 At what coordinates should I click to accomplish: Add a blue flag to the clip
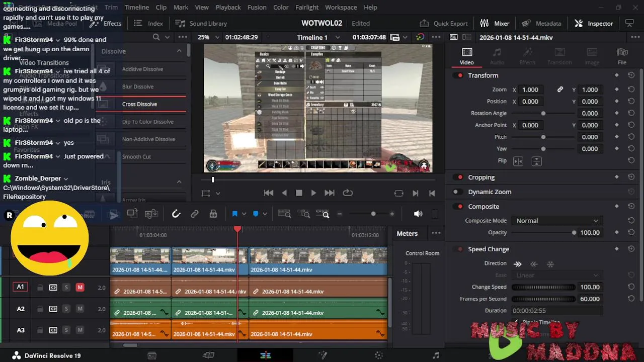234,214
